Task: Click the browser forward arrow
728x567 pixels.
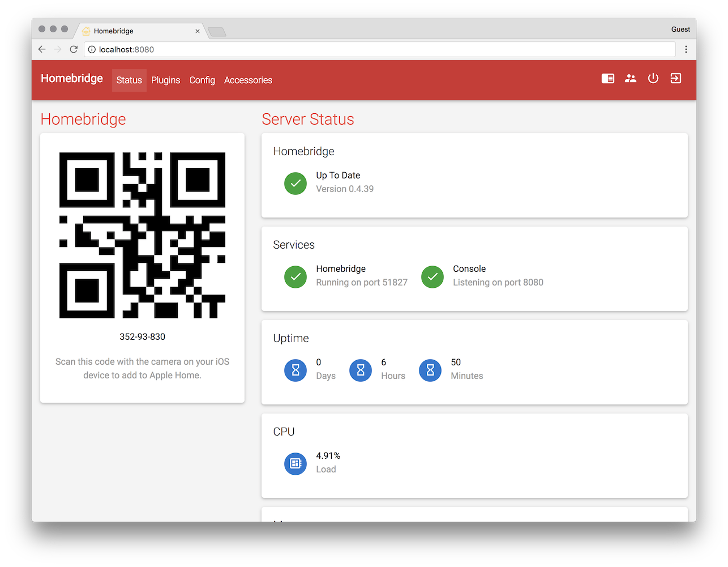Action: coord(58,49)
